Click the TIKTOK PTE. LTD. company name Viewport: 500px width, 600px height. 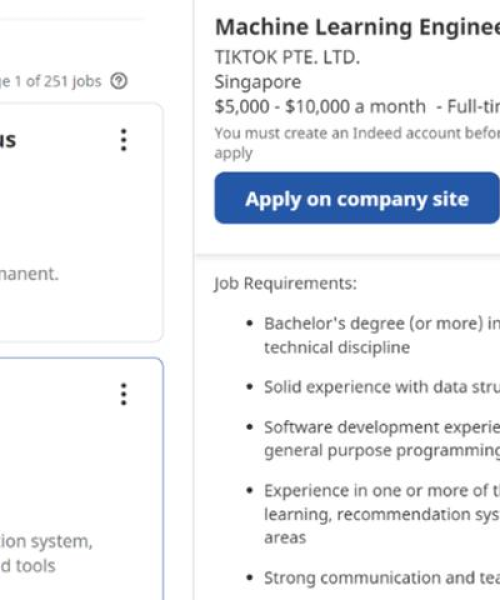pos(287,57)
